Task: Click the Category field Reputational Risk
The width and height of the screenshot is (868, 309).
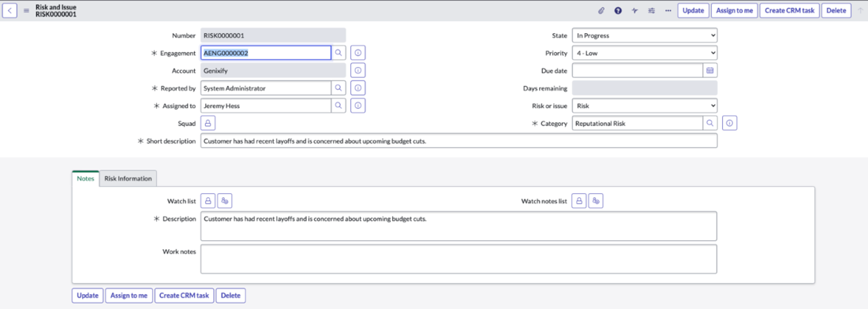Action: click(637, 123)
